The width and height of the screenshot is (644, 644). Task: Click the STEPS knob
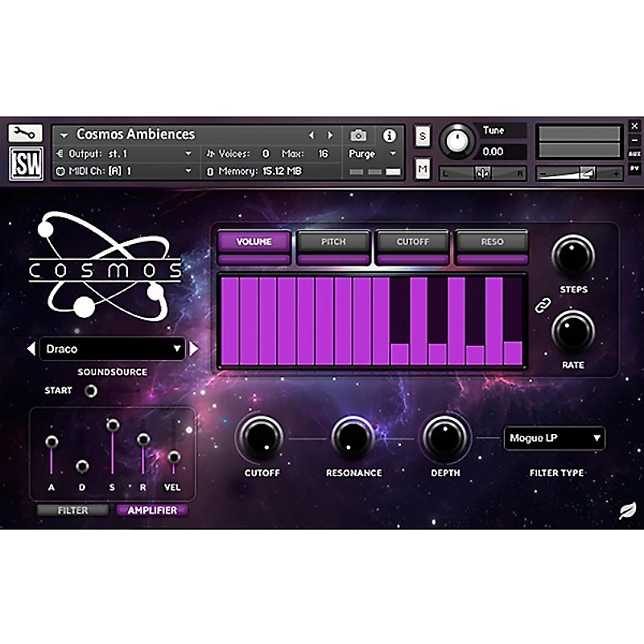pyautogui.click(x=573, y=256)
